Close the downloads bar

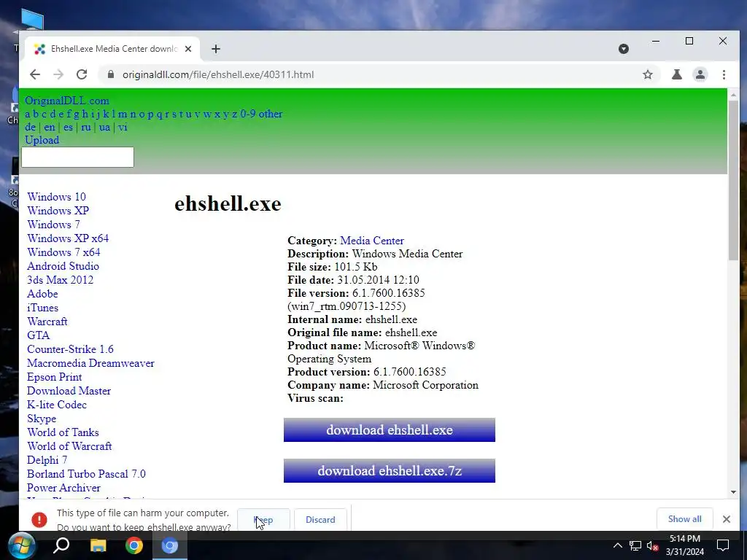coord(726,519)
